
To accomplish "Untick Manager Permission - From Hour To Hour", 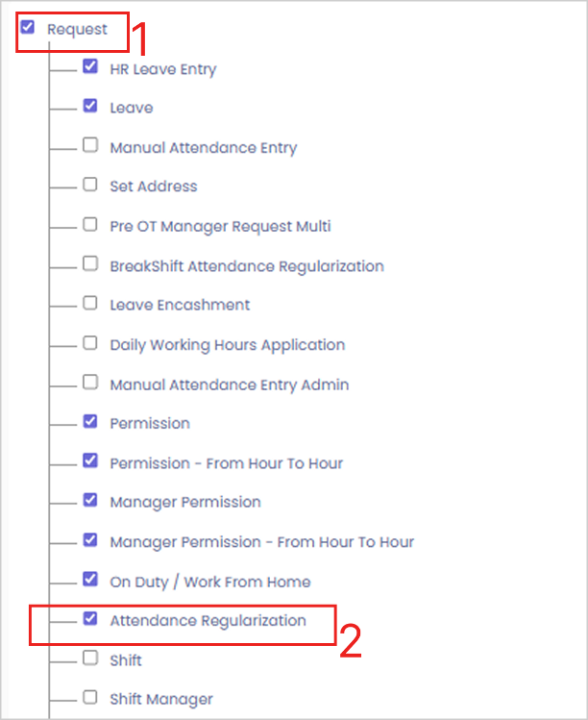I will coord(90,540).
